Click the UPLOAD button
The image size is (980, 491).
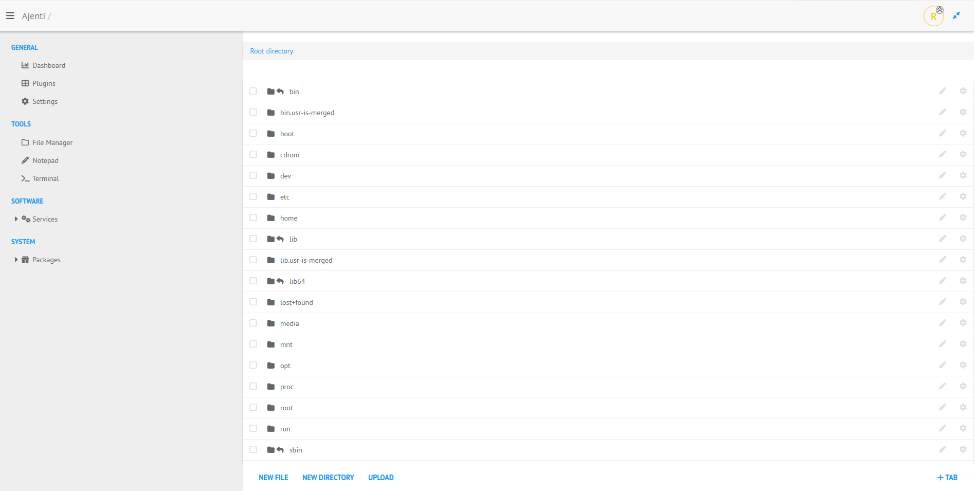tap(380, 478)
